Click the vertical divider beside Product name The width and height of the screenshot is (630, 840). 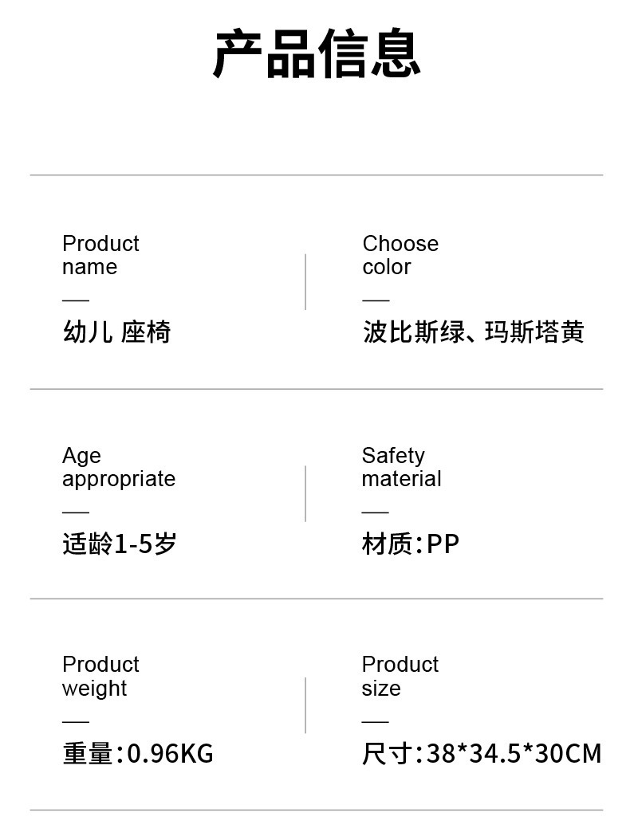[305, 281]
